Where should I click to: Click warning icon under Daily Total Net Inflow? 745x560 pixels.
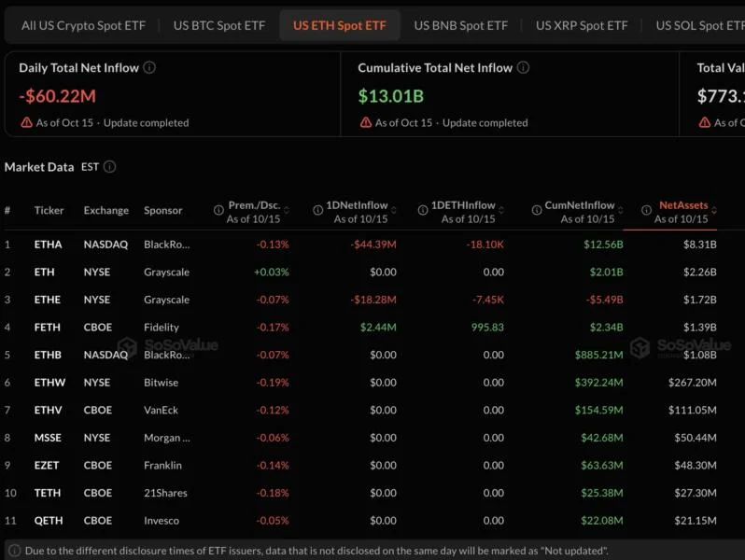[26, 122]
